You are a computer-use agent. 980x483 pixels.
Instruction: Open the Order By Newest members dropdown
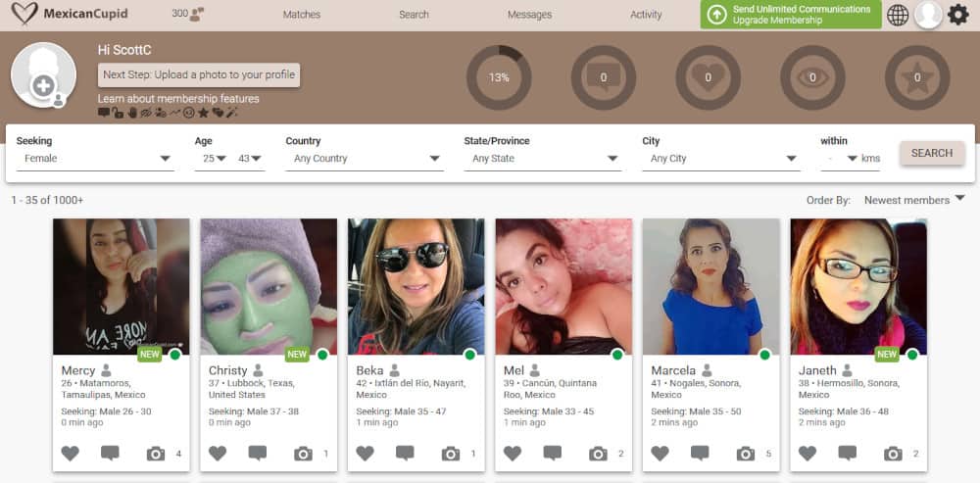(x=914, y=200)
